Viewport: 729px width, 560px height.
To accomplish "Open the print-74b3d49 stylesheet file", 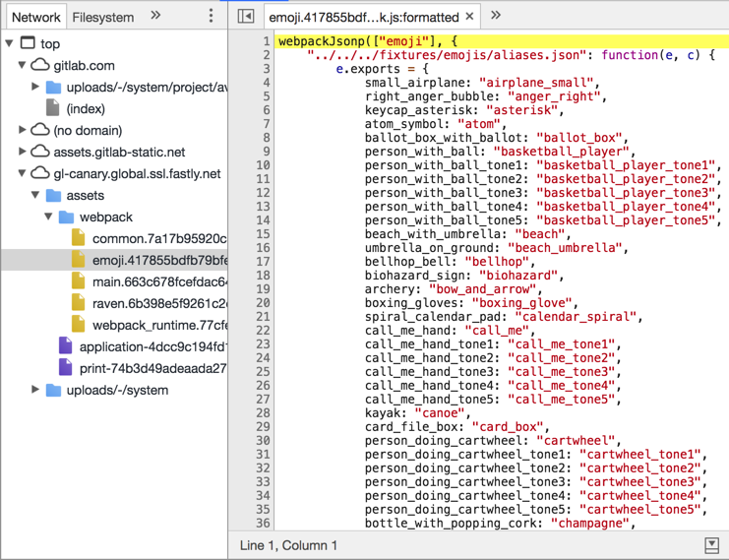I will click(152, 368).
